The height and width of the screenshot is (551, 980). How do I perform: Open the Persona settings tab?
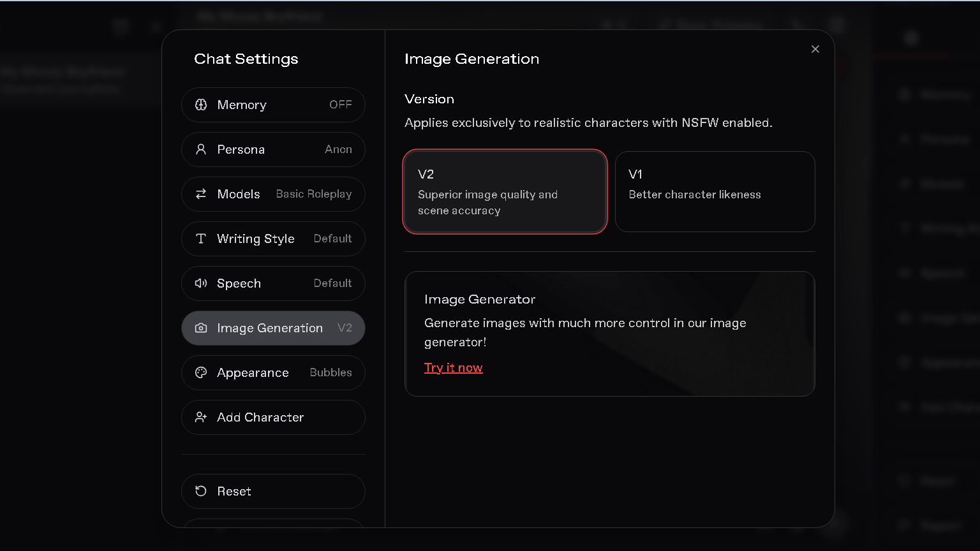[x=273, y=149]
